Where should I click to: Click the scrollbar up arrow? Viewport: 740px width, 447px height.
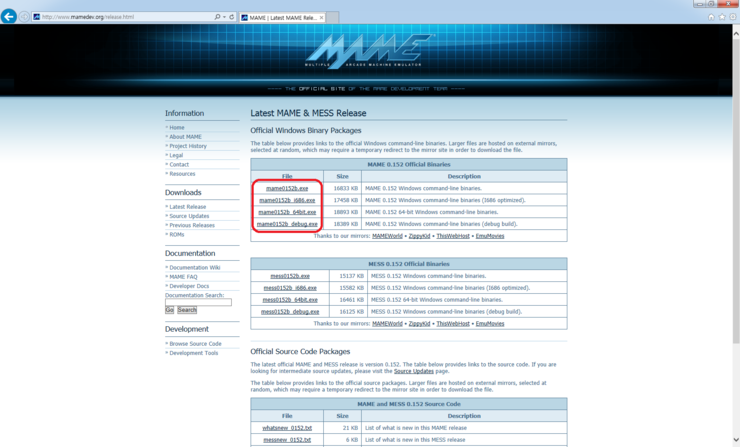point(736,34)
